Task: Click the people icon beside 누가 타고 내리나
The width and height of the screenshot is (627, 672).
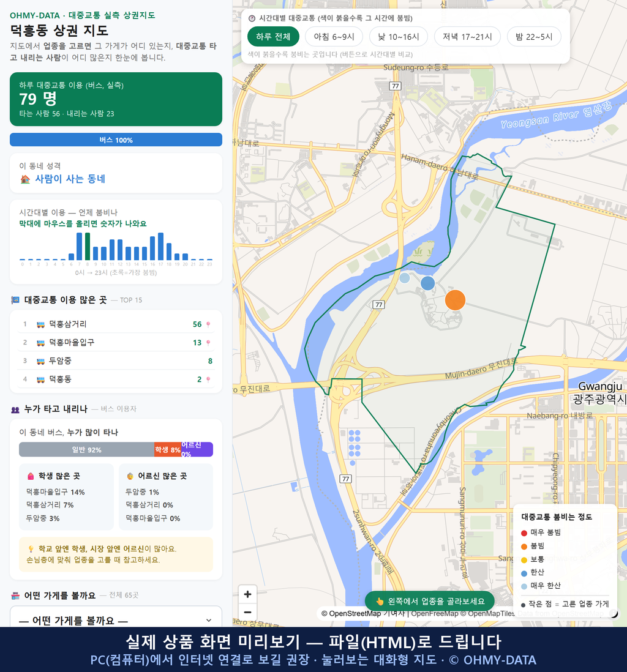Action: [15, 409]
